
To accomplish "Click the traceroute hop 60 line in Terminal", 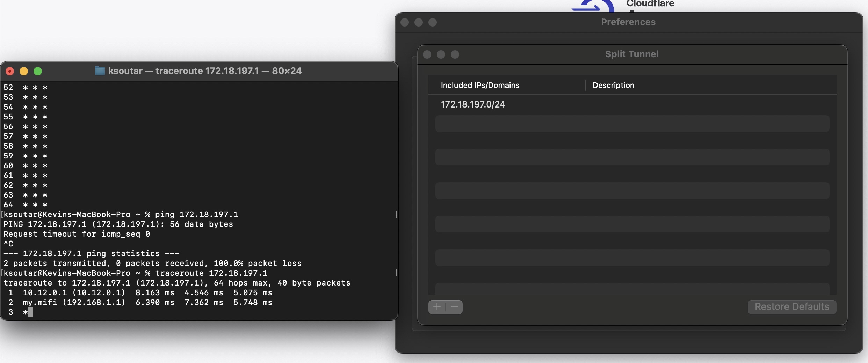I will [26, 165].
